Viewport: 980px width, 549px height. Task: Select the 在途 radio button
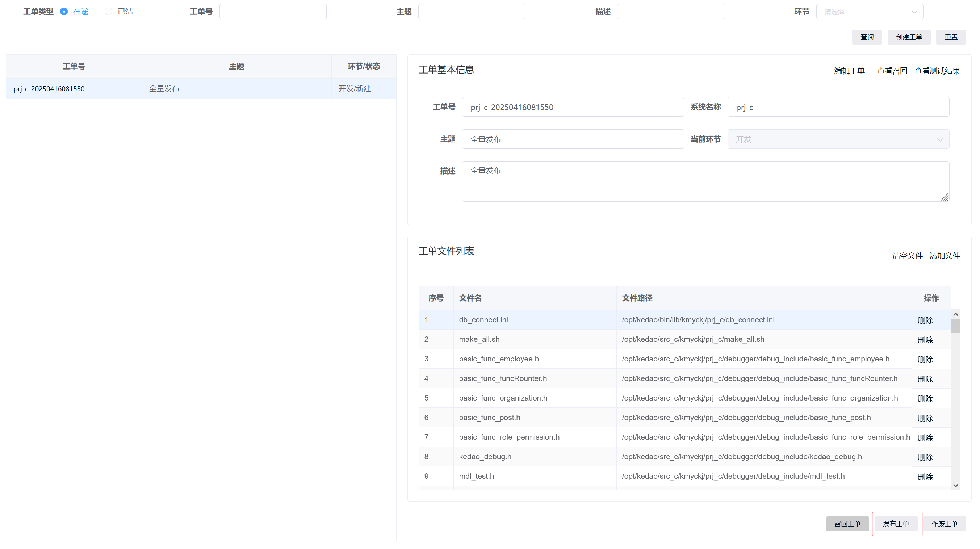click(64, 12)
